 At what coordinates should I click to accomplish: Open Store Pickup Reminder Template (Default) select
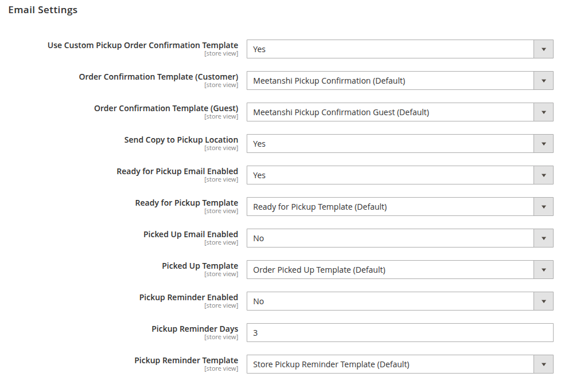(x=400, y=364)
